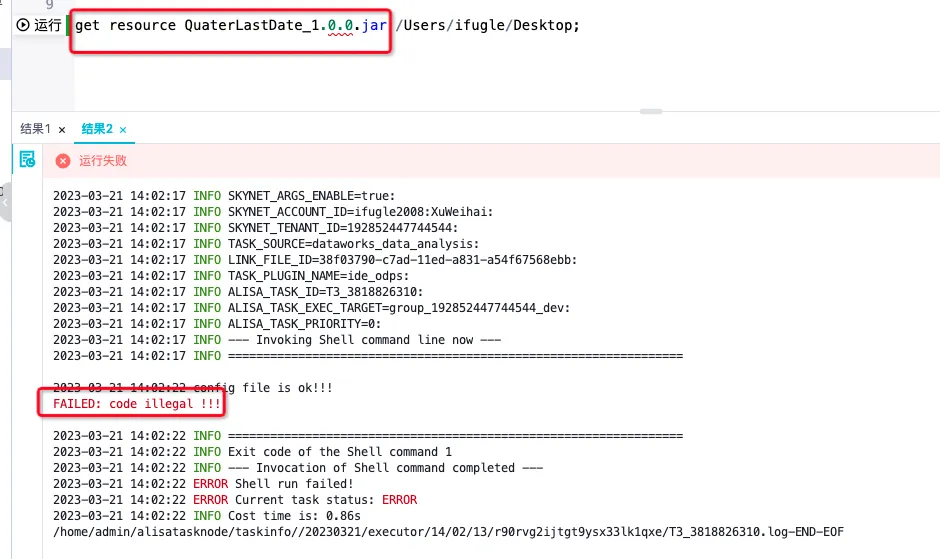
Task: Click the QuaterLastDate_1.0.0.jar text in editor
Action: pyautogui.click(x=285, y=25)
